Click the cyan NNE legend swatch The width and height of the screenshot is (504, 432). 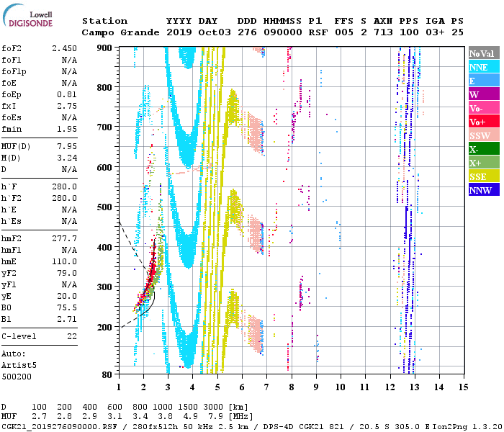483,67
